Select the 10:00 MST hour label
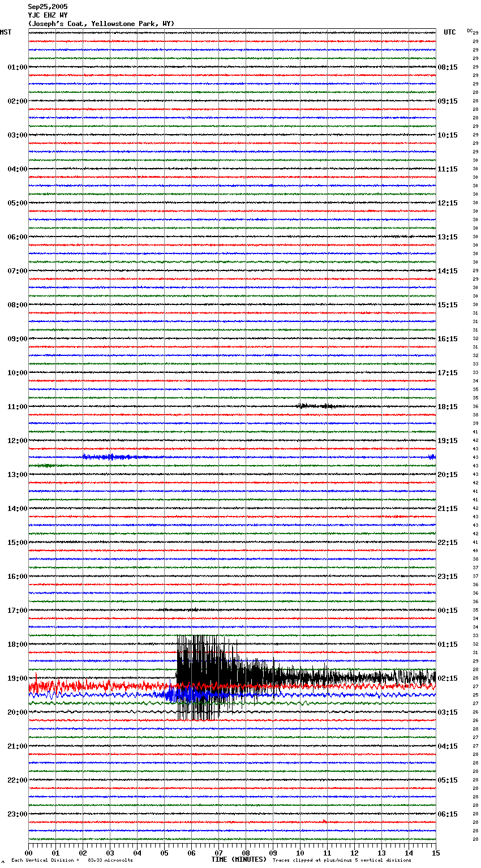This screenshot has width=481, height=868. point(18,373)
